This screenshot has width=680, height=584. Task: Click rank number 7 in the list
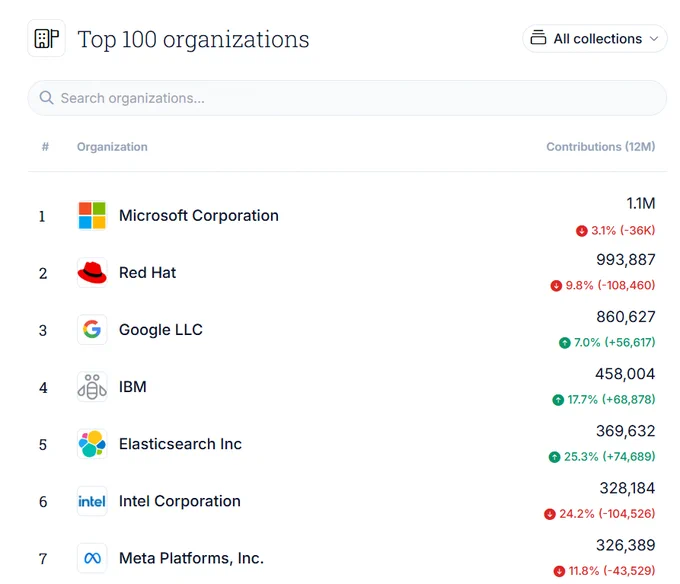43,559
